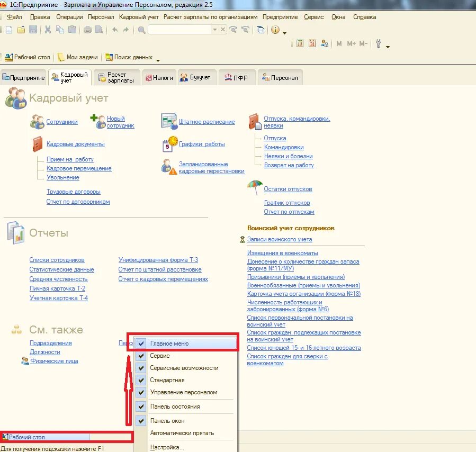Click the Undo arrow icon
Screen dimensions: 476x452
pos(115,30)
